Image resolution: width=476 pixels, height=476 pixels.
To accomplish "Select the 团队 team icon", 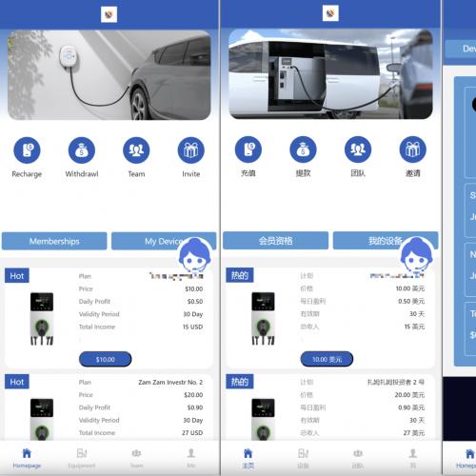I will coord(358,149).
